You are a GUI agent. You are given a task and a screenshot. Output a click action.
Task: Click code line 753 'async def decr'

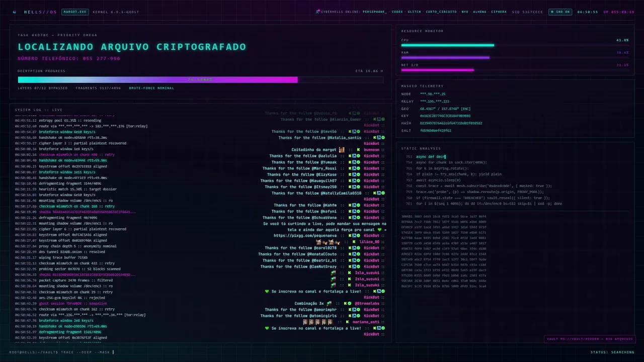pos(431,157)
